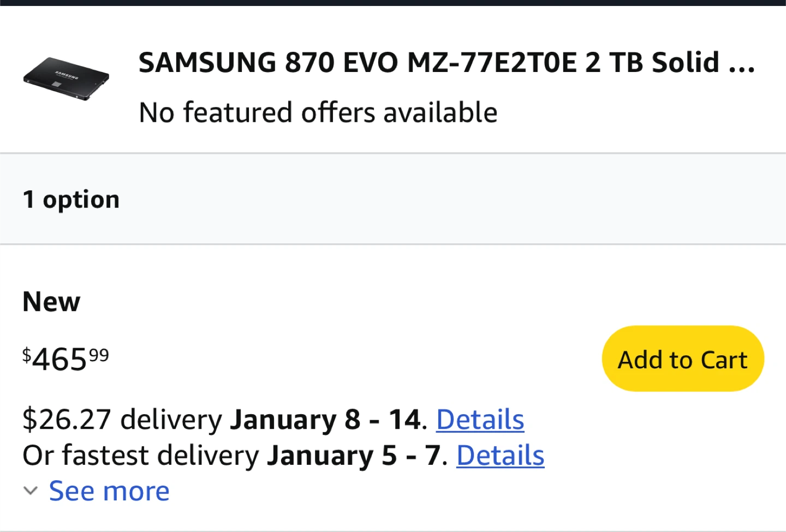
Task: Click the downward arrow before See more
Action: (30, 491)
